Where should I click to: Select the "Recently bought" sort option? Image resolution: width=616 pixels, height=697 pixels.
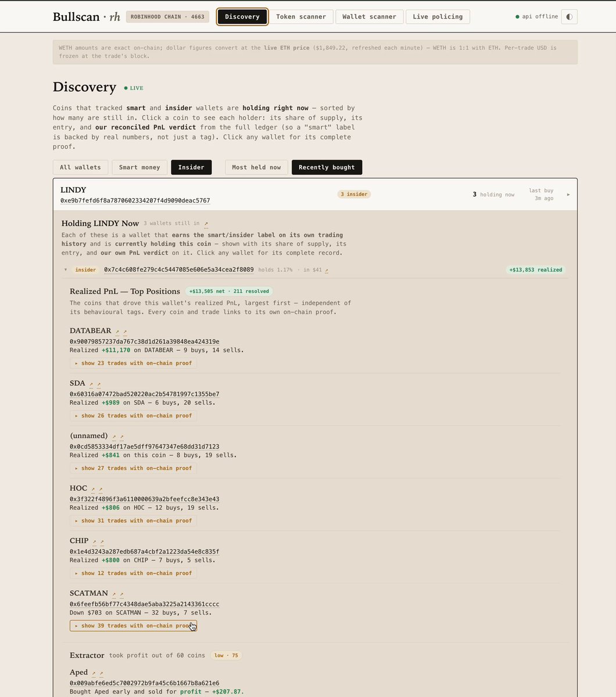click(x=327, y=167)
